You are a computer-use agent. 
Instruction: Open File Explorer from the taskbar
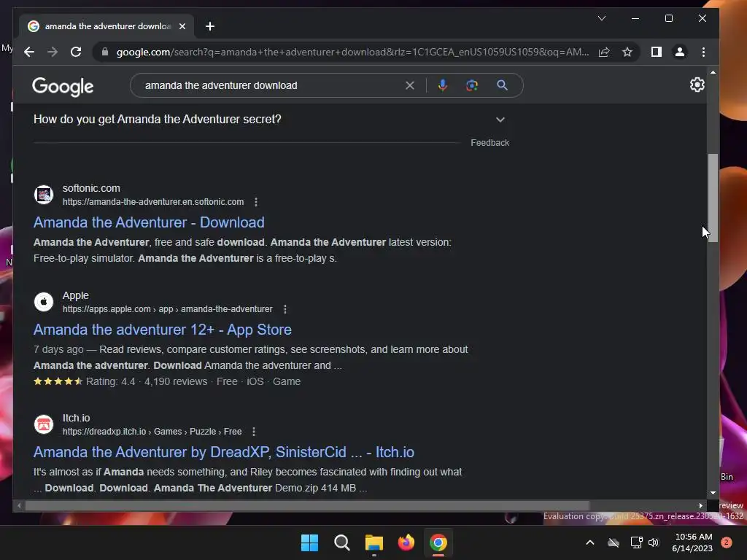point(374,542)
